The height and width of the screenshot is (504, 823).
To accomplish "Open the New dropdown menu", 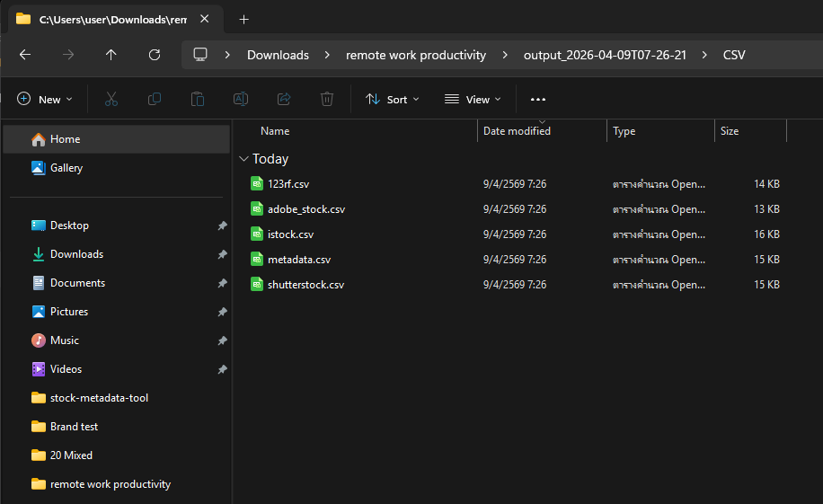I will pyautogui.click(x=45, y=99).
